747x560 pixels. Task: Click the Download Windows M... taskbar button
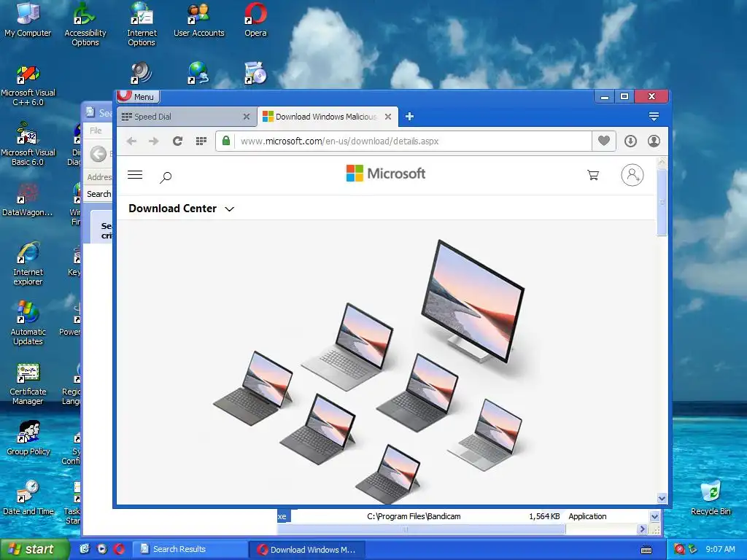(x=307, y=550)
